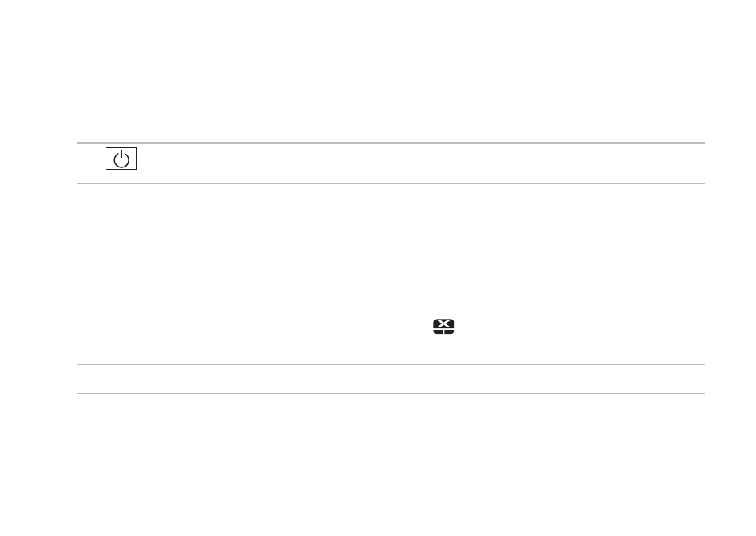The width and height of the screenshot is (756, 536).
Task: Click the thick top border line of the table
Action: pyautogui.click(x=391, y=143)
